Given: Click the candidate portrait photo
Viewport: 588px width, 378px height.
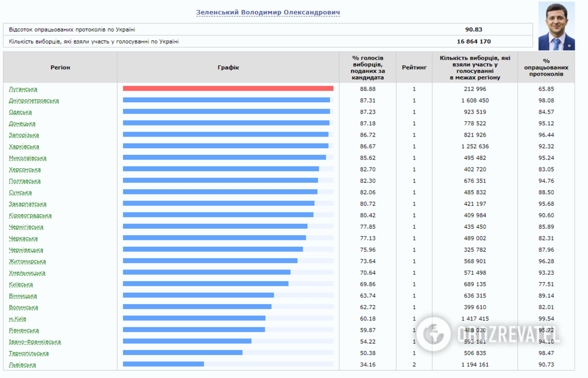Looking at the screenshot, I should point(556,26).
